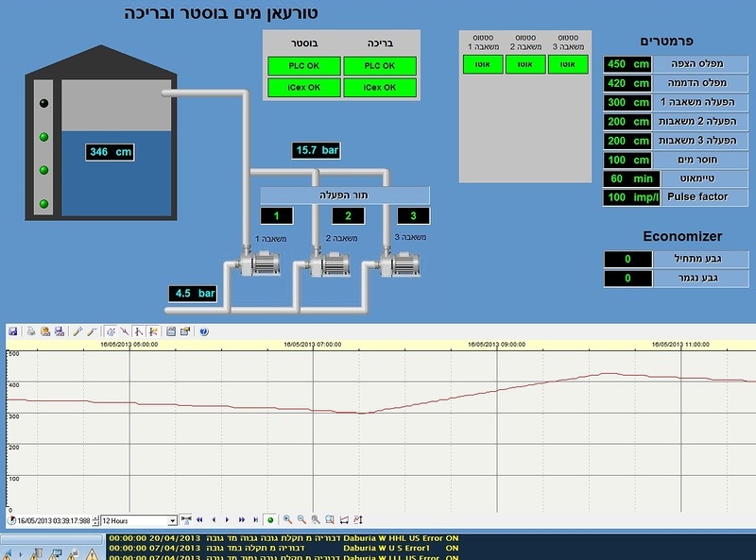Toggle pump 2 auto status button
Screen dimensions: 756x560
coord(525,64)
